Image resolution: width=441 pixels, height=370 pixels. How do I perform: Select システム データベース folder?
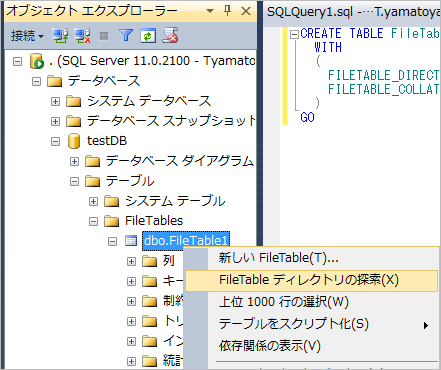point(149,101)
